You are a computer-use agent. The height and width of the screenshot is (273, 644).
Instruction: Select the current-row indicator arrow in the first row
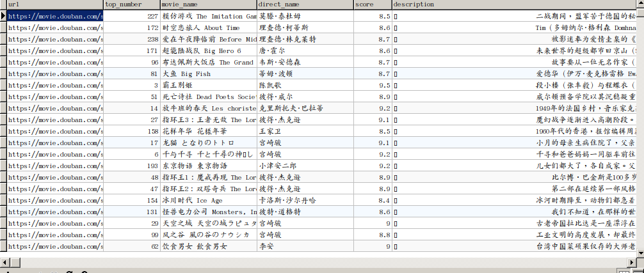tap(3, 16)
